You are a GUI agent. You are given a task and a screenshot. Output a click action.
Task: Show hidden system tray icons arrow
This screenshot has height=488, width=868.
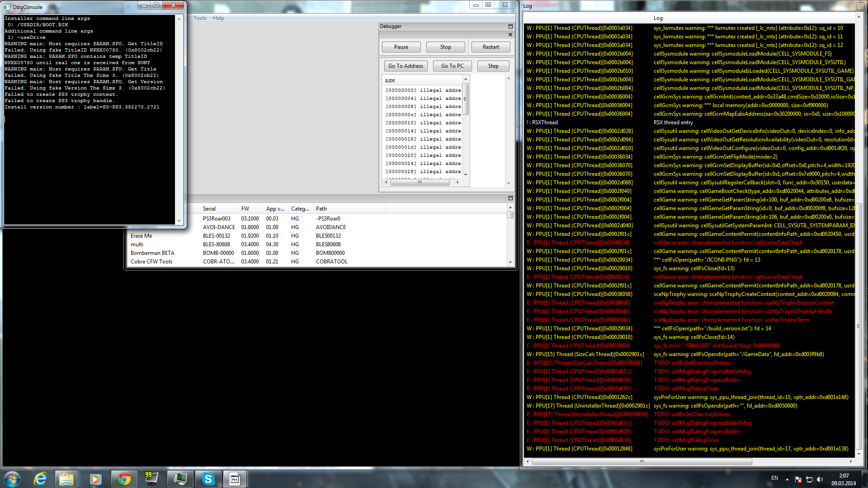[787, 479]
